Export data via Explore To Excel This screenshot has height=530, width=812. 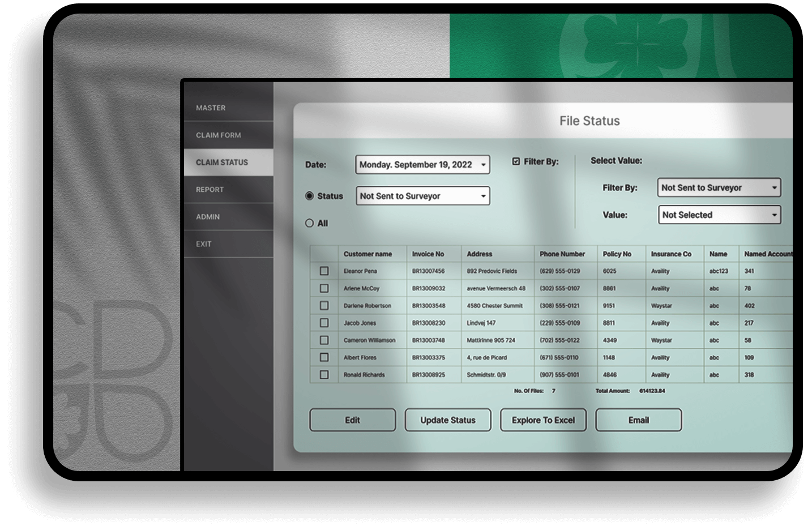point(542,420)
